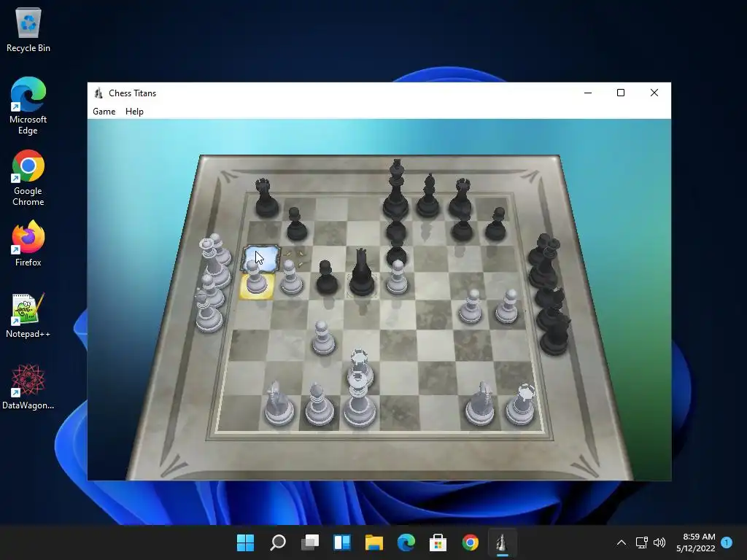Open Chrome from the taskbar
This screenshot has height=560, width=747.
click(x=471, y=542)
